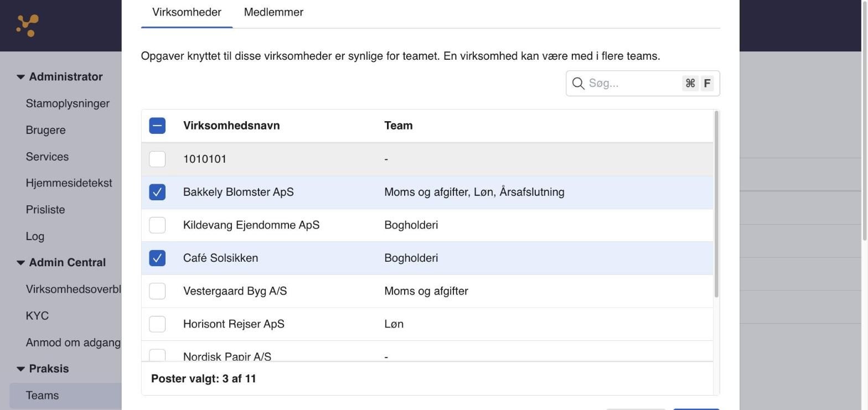The height and width of the screenshot is (410, 868).
Task: Check Kildevang Ejendomme ApS checkbox
Action: tap(157, 225)
